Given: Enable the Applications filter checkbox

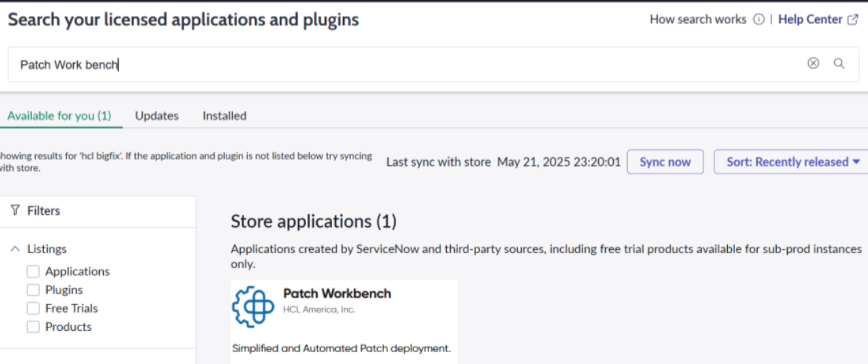Looking at the screenshot, I should [33, 271].
